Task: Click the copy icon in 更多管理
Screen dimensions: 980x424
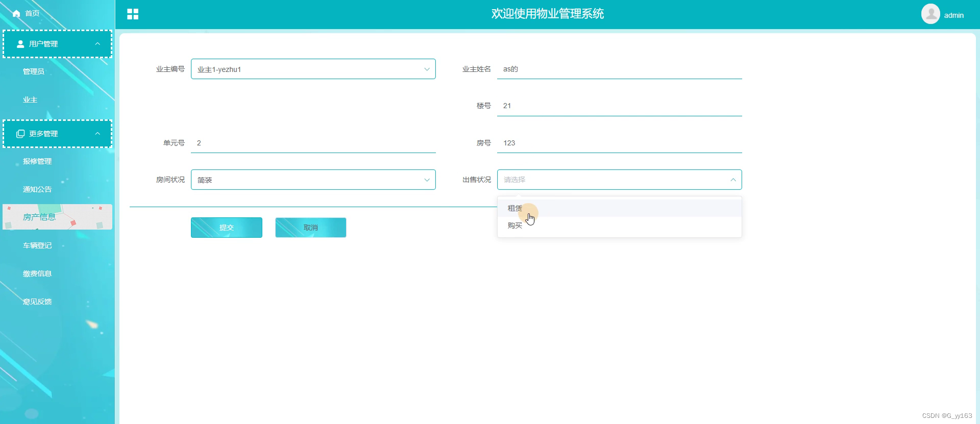Action: click(20, 134)
